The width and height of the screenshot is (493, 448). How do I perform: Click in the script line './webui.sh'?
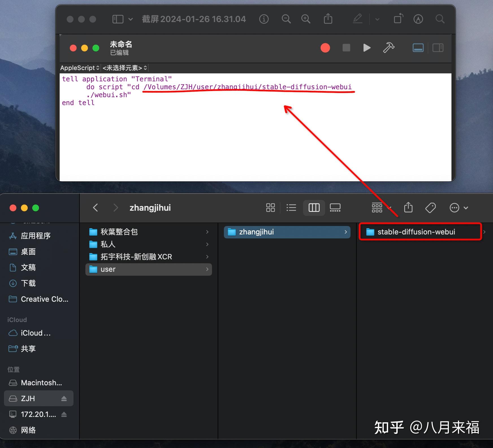pyautogui.click(x=109, y=95)
